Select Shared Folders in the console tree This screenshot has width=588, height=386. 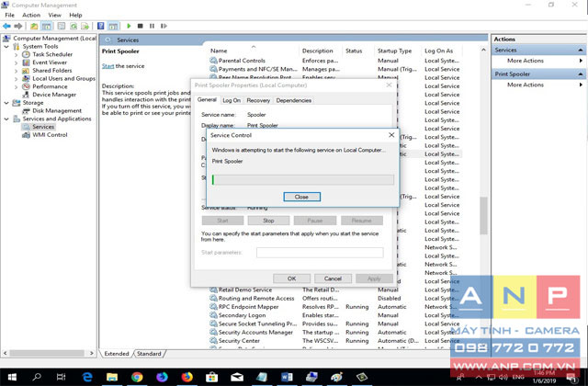tap(51, 70)
